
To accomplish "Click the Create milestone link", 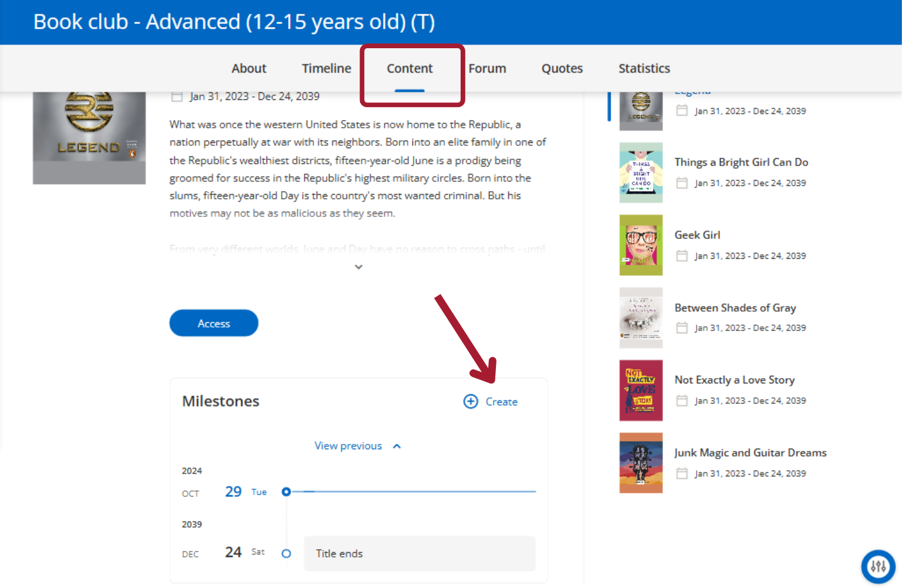I will (501, 402).
